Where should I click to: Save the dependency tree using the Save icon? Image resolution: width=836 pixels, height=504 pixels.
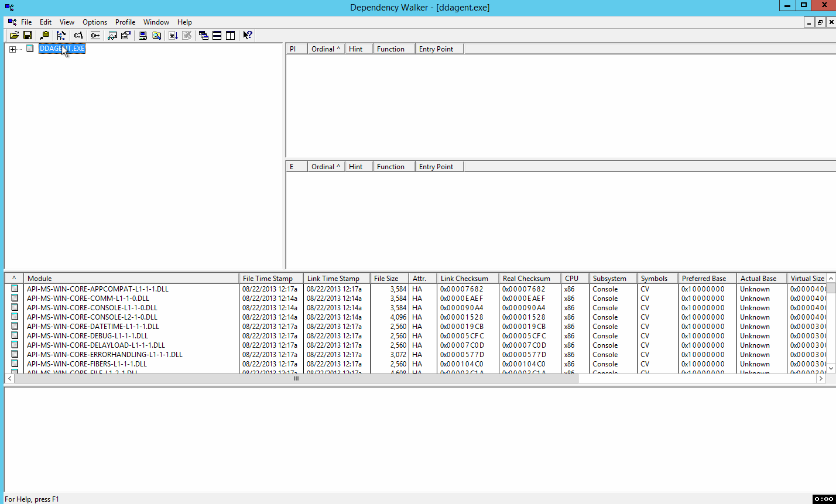click(27, 35)
